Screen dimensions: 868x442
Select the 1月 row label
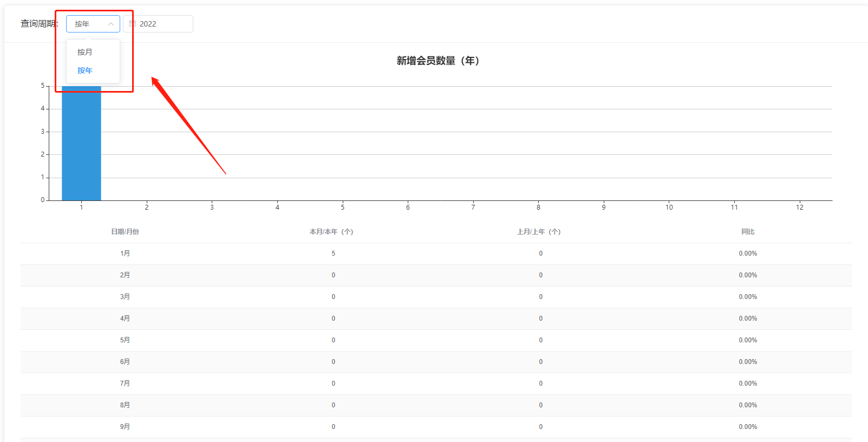(x=125, y=253)
